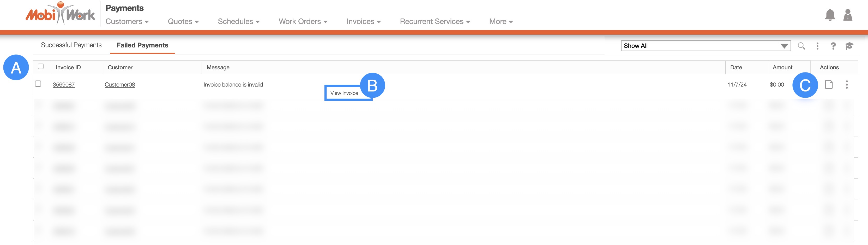This screenshot has height=245, width=868.
Task: Check the box for invoice 3569087
Action: pos(38,84)
